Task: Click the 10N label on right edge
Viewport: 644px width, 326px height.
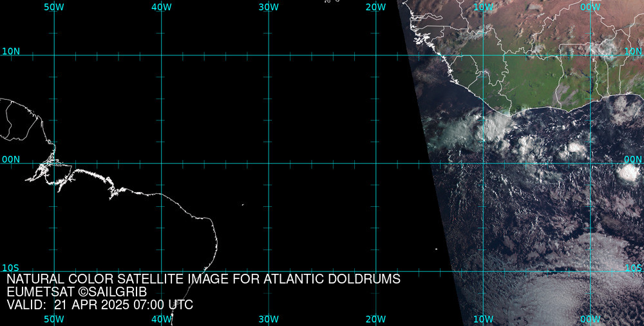Action: (x=633, y=52)
